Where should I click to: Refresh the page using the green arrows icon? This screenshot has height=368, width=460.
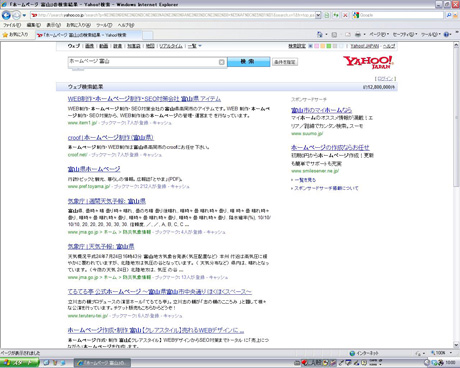click(336, 15)
